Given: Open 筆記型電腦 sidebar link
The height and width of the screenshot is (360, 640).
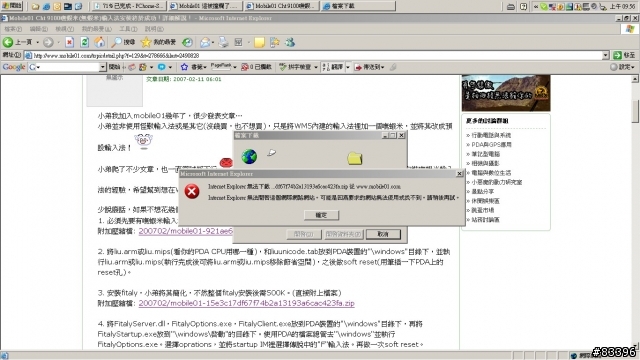Looking at the screenshot, I should pos(486,154).
